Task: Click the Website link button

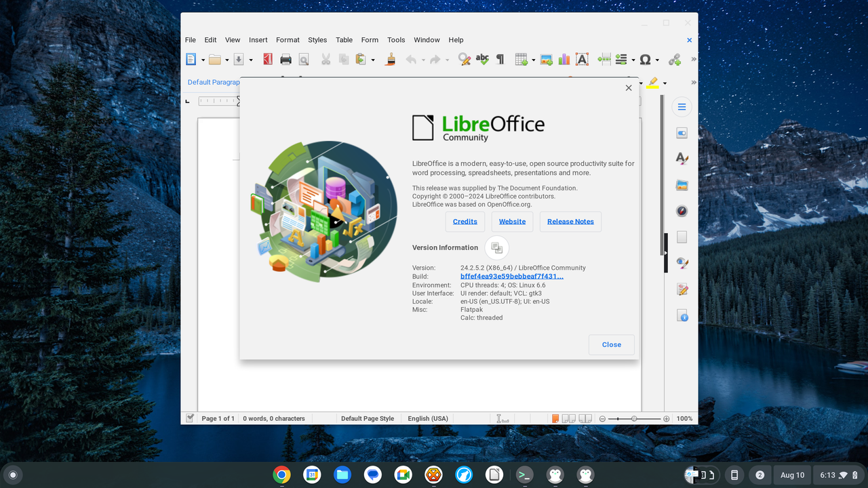Action: [x=513, y=222]
